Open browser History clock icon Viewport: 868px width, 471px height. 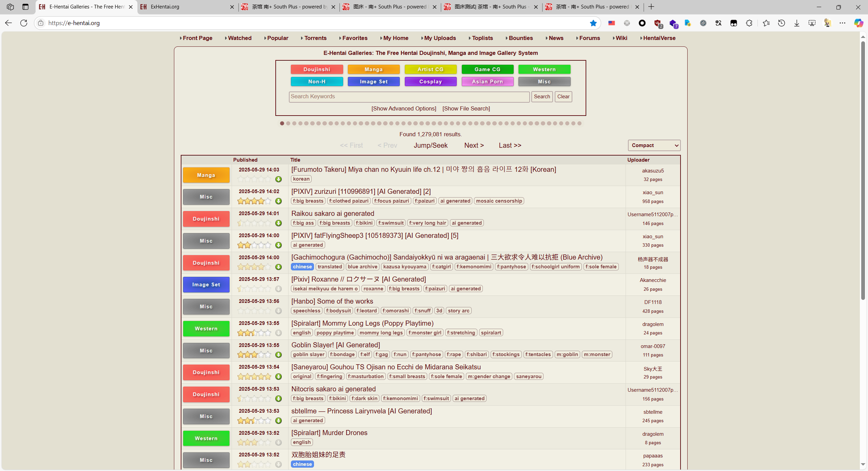pyautogui.click(x=781, y=23)
